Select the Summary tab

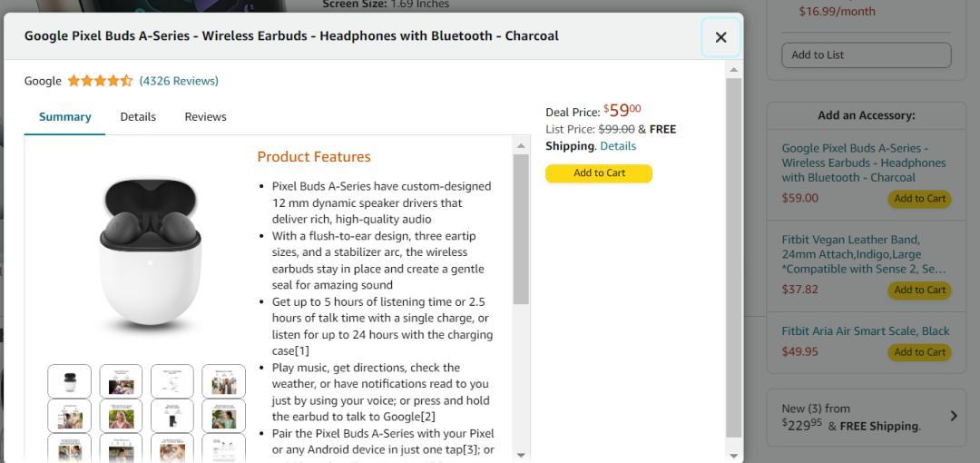coord(65,117)
